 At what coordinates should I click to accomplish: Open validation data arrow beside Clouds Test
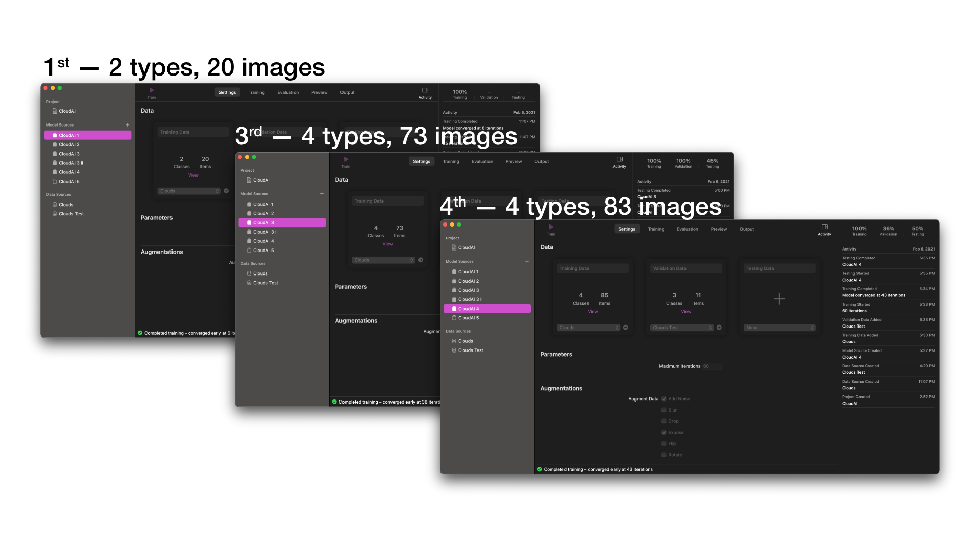pyautogui.click(x=719, y=328)
